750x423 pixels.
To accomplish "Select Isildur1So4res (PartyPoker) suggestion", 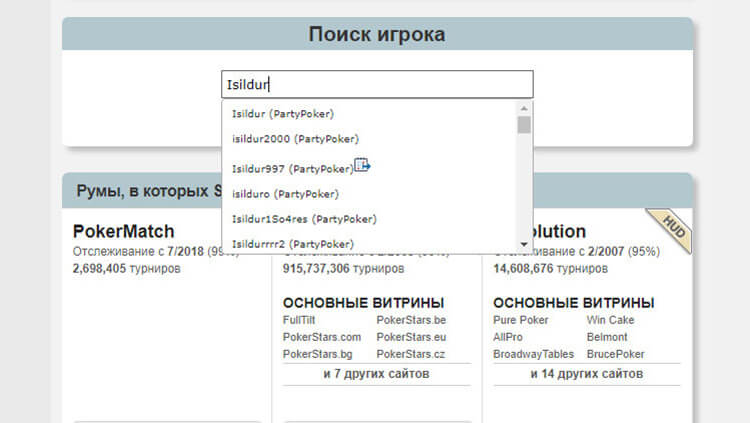I will pos(304,219).
